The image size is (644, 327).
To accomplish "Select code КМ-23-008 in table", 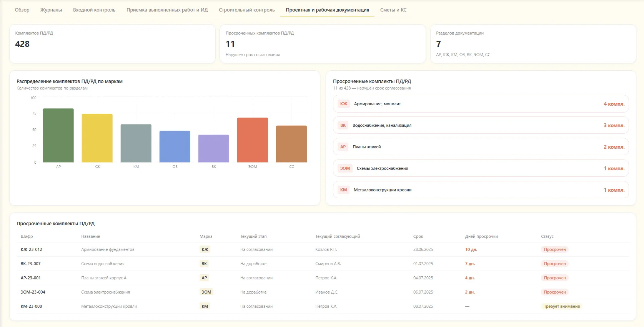I will point(32,306).
